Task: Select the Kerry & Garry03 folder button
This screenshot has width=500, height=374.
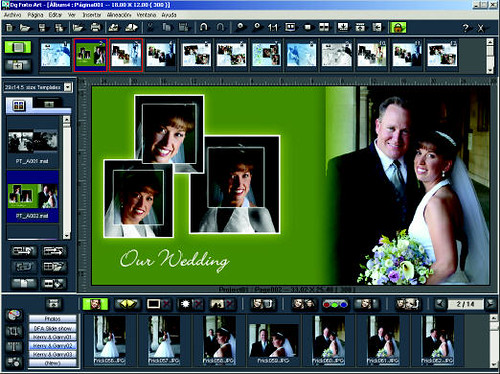Action: click(x=53, y=354)
